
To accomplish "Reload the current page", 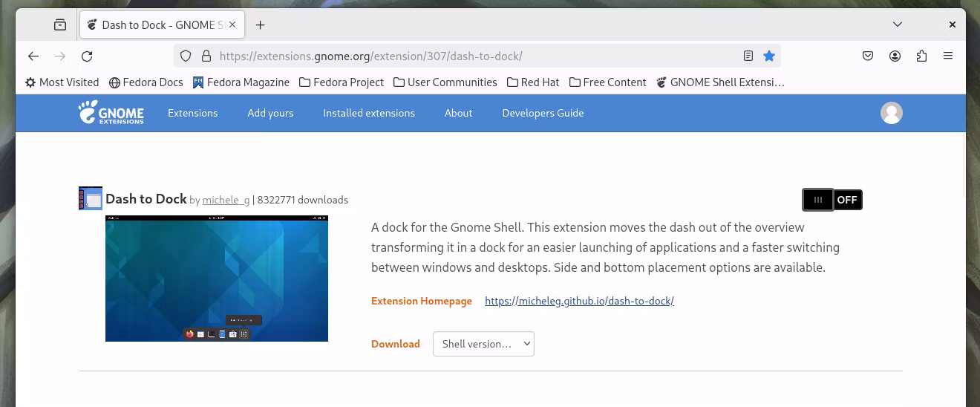I will coord(87,56).
